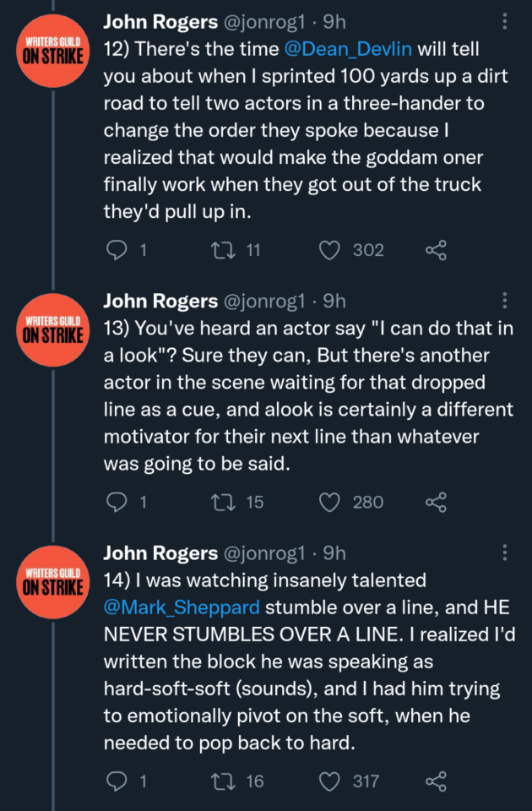
Task: Open more options for tweet 12
Action: 505,22
